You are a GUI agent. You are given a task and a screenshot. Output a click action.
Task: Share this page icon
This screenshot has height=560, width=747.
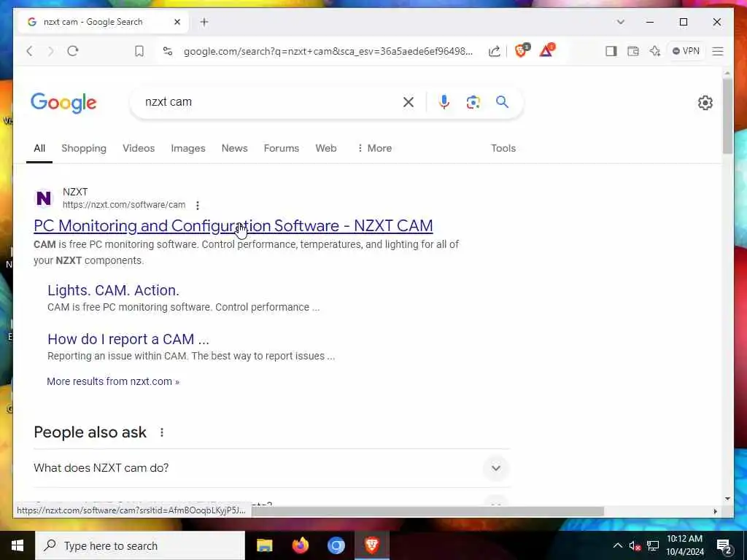point(495,51)
